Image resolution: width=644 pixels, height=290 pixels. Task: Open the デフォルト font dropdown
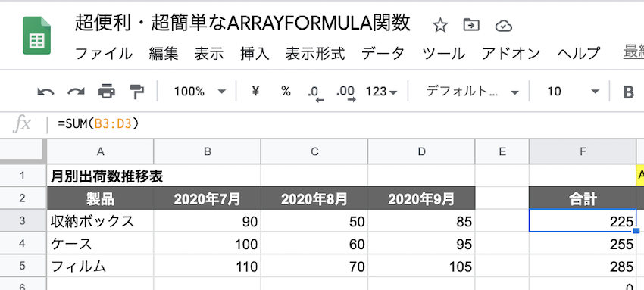click(472, 91)
